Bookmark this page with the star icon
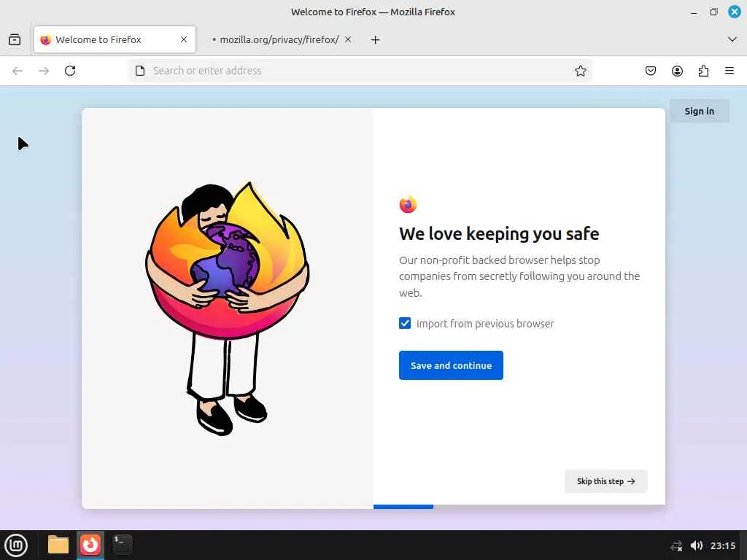 tap(580, 71)
